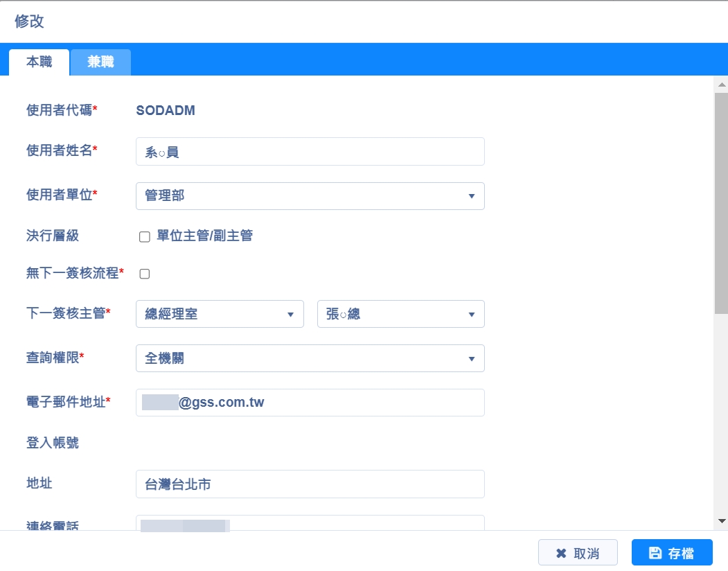Viewport: 728px width, 571px height.
Task: Focus the 使用者姓名 text field
Action: [310, 152]
